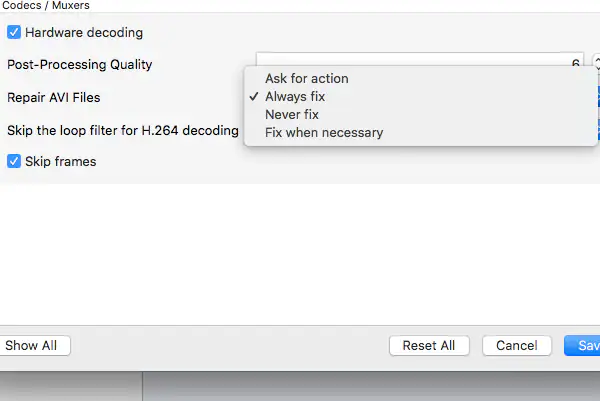600x401 pixels.
Task: Click the 'Hardware decoding' label text
Action: 84,33
